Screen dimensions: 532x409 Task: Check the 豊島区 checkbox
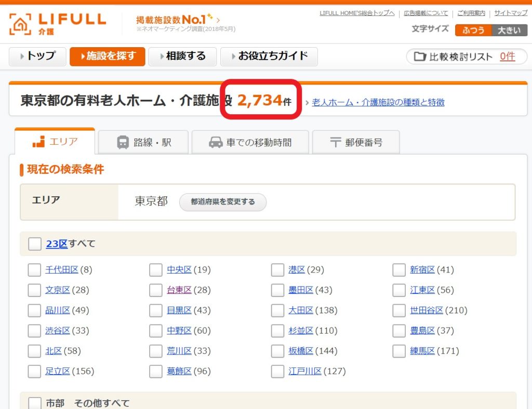click(x=399, y=331)
